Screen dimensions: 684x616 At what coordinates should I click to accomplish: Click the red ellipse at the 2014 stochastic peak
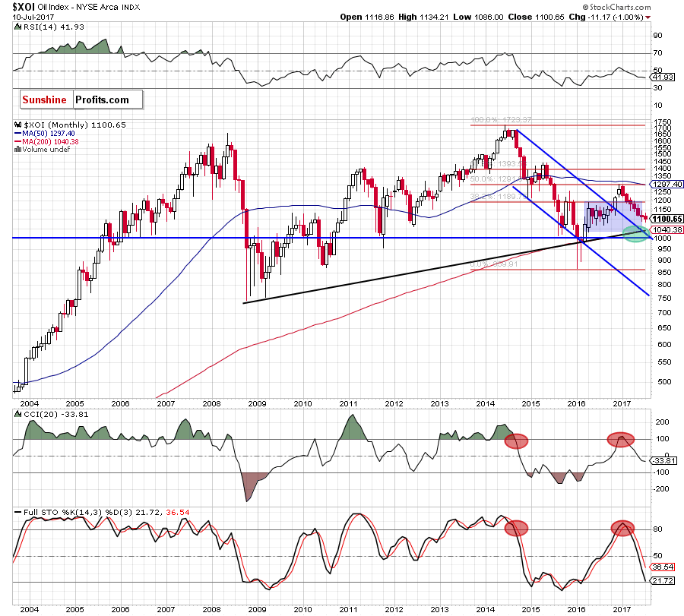517,529
